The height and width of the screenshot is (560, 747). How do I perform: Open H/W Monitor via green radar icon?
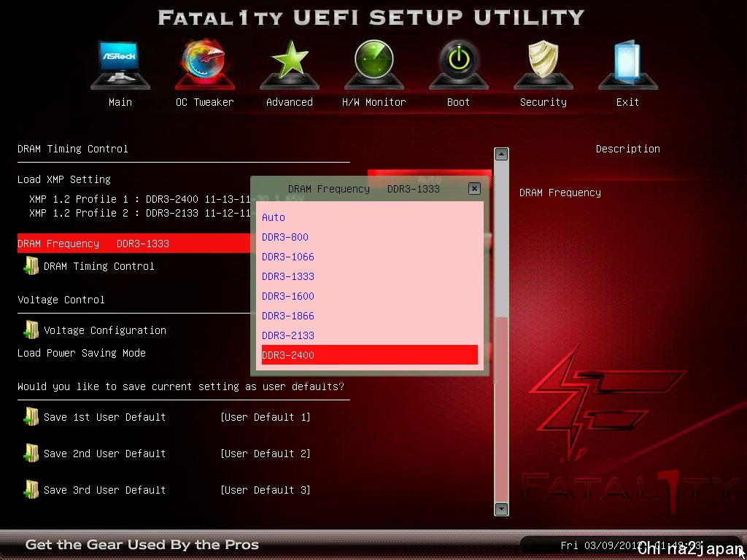pos(374,65)
